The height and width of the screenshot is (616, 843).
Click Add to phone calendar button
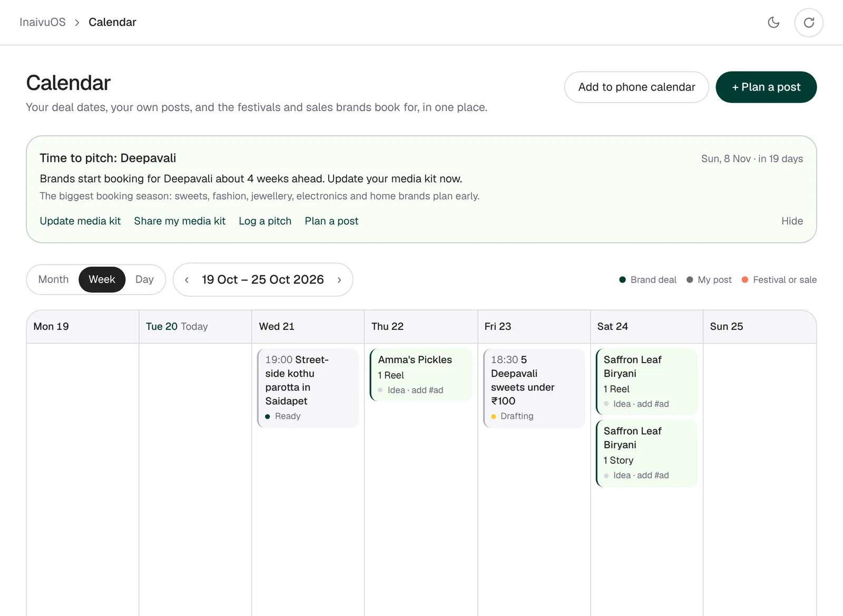coord(636,87)
